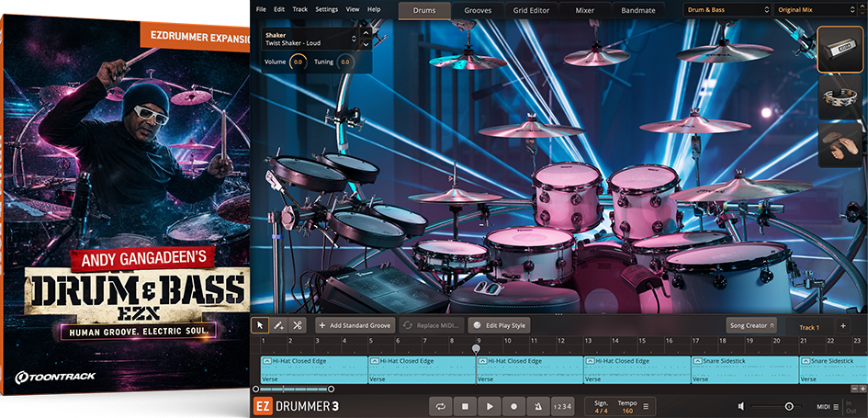Image resolution: width=868 pixels, height=418 pixels.
Task: Collapse the Hi-Hat clip starting at bar 9
Action: pyautogui.click(x=482, y=361)
